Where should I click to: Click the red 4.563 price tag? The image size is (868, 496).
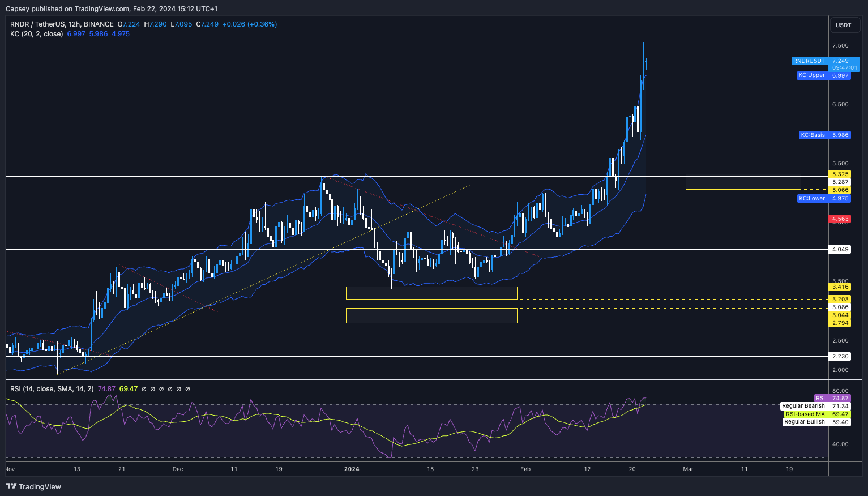tap(840, 219)
